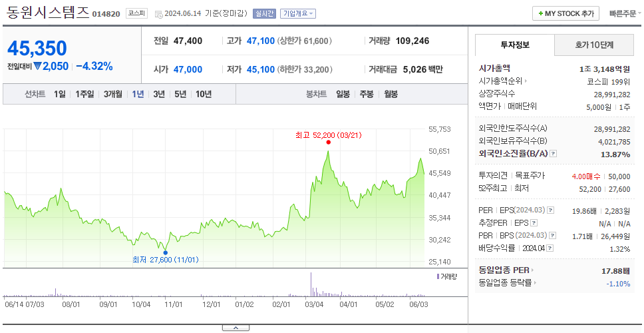Click the 상장주식수 value 28,991,282
This screenshot has height=333, width=644.
pos(612,94)
